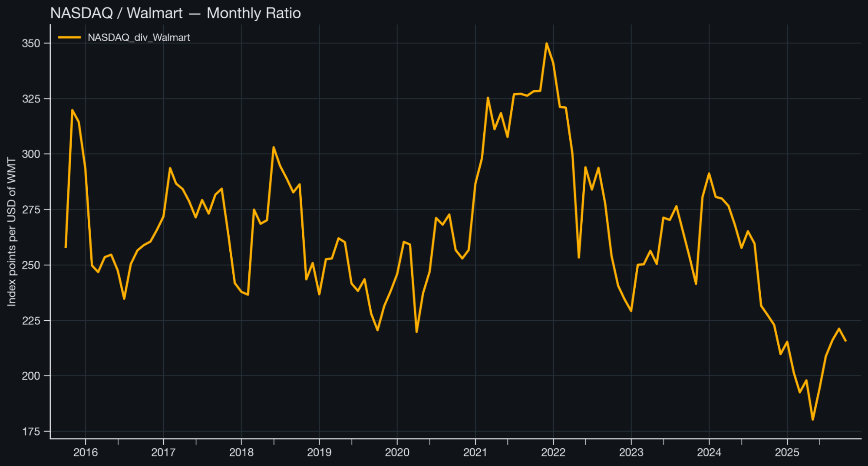Click the first data point at the line's left end
This screenshot has height=466, width=868.
[66, 247]
